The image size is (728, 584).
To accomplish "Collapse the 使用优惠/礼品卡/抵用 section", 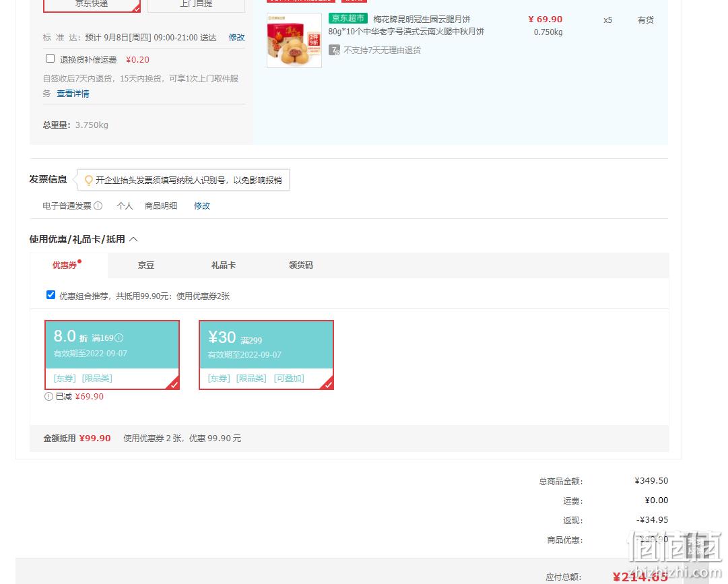I will click(133, 239).
